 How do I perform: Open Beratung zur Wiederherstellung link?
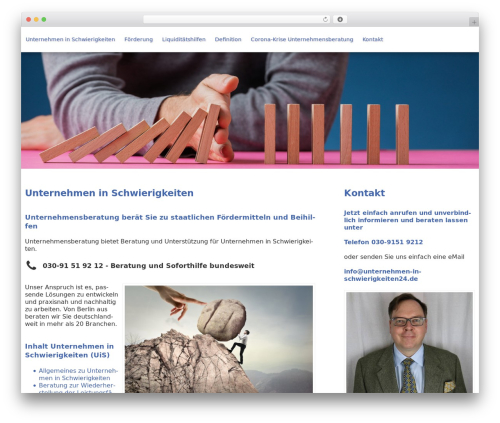[77, 389]
